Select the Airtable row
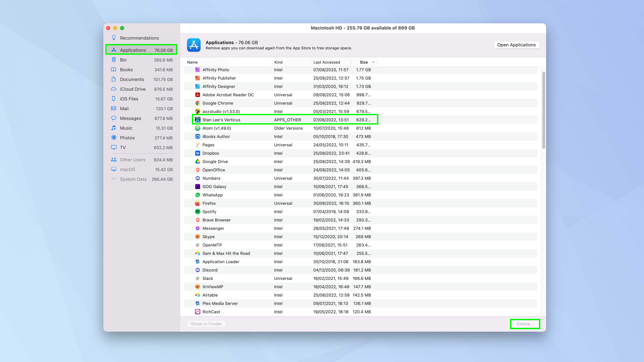 [x=360, y=295]
